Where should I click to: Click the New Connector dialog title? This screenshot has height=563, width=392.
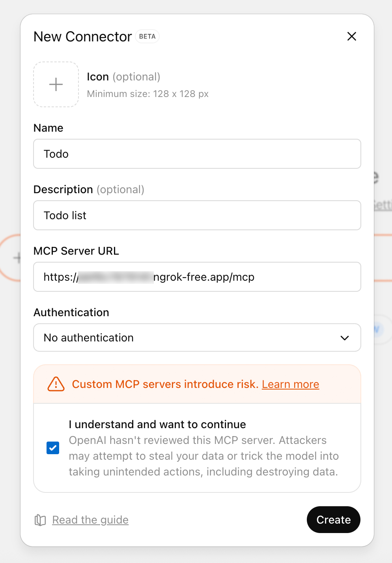point(82,36)
